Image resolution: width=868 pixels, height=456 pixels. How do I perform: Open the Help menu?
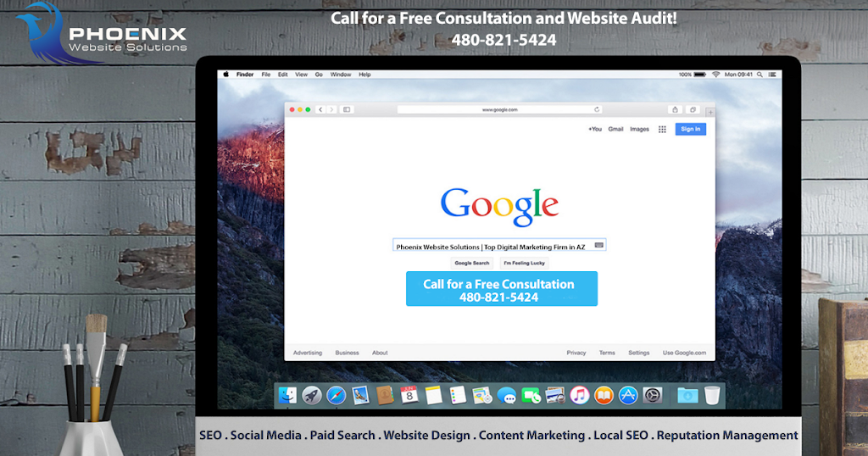coord(364,74)
